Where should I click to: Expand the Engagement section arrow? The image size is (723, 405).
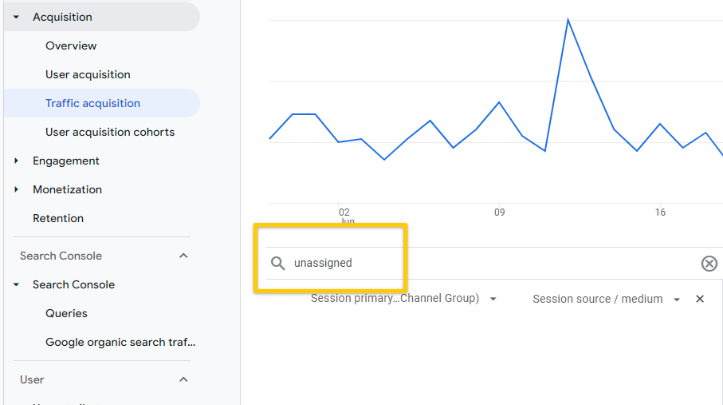16,161
